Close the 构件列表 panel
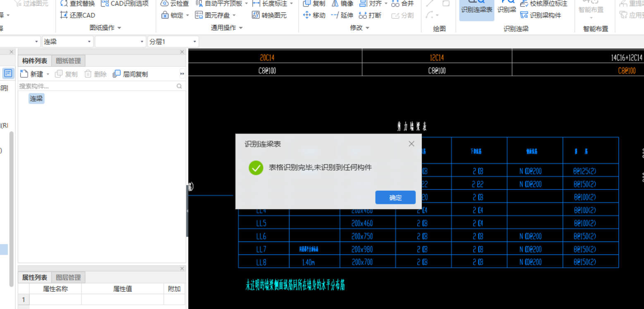Screen dimensions: 644x309 [x=182, y=52]
